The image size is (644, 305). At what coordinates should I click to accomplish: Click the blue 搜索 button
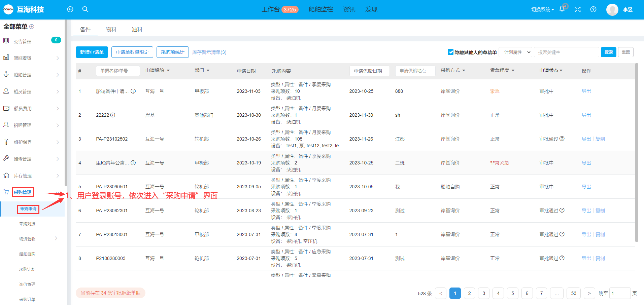point(609,52)
